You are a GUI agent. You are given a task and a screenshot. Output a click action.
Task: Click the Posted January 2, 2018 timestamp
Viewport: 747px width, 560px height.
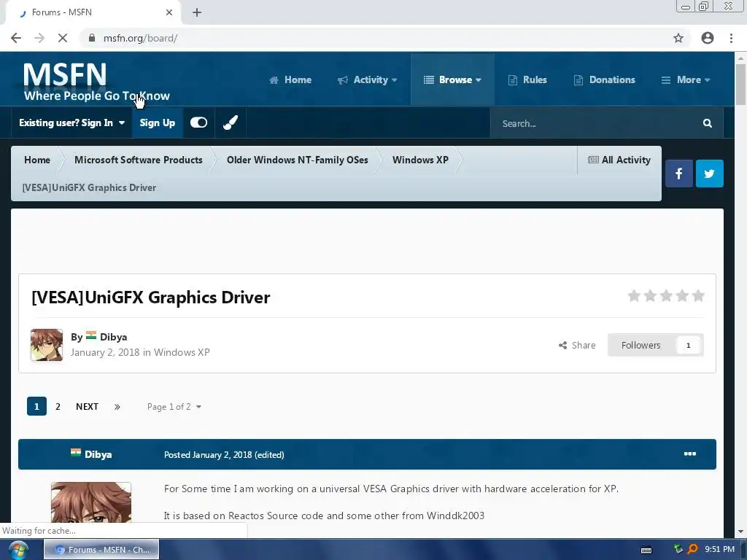click(207, 455)
